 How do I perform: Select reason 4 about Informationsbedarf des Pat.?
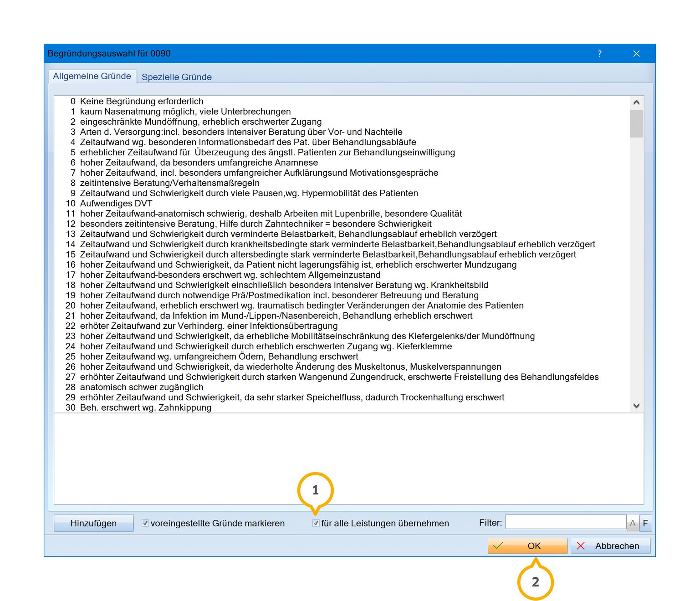click(342, 142)
